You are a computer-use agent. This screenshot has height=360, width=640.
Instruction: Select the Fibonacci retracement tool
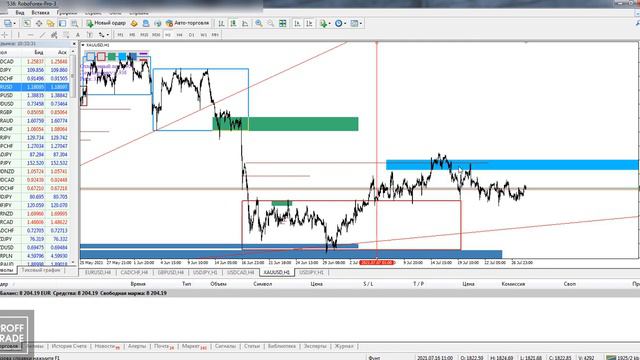pyautogui.click(x=66, y=35)
